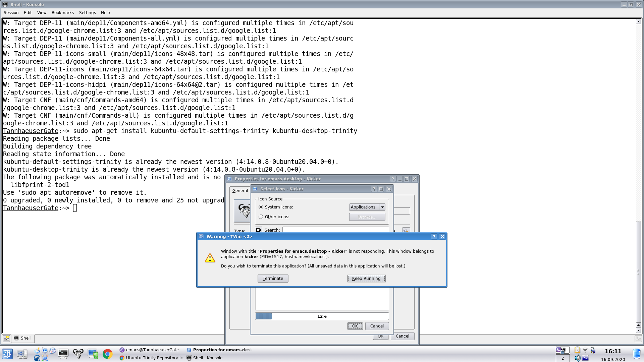
Task: Open the Bookmarks menu
Action: (63, 12)
